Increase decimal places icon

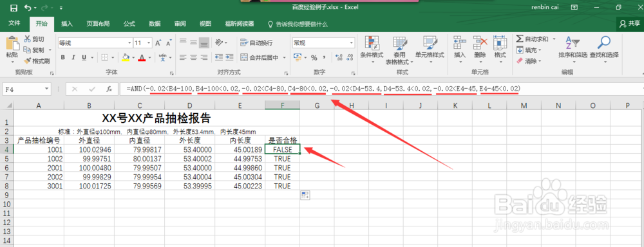pyautogui.click(x=339, y=57)
